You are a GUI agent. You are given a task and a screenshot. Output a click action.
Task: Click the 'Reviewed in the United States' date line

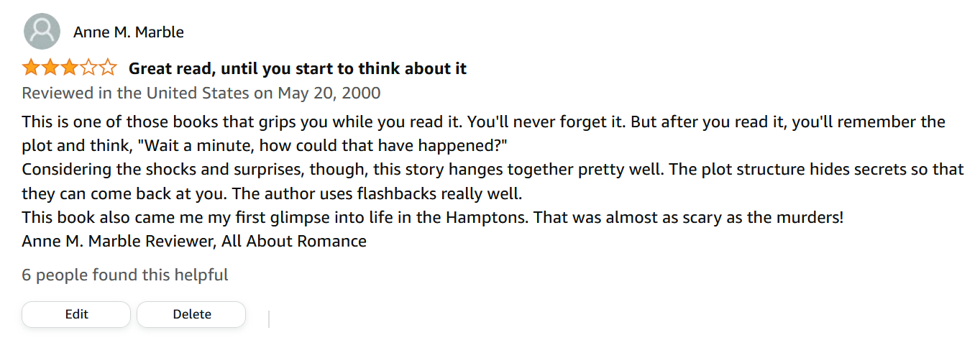[201, 93]
